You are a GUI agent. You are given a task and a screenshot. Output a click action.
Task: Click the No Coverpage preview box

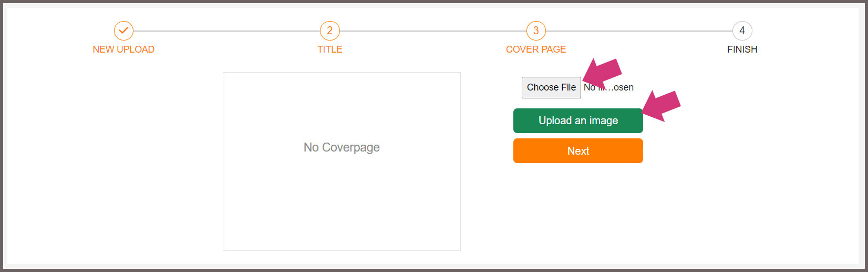342,162
